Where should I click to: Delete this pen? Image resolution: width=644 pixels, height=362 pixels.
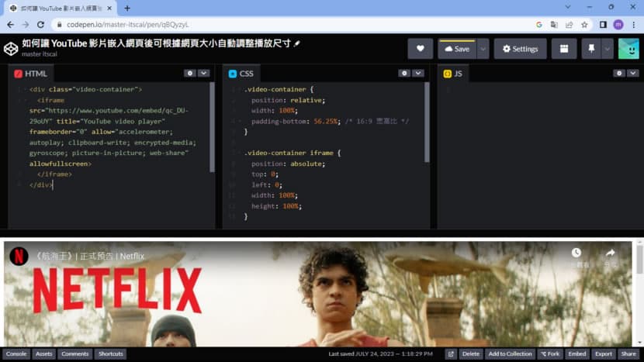(x=471, y=353)
